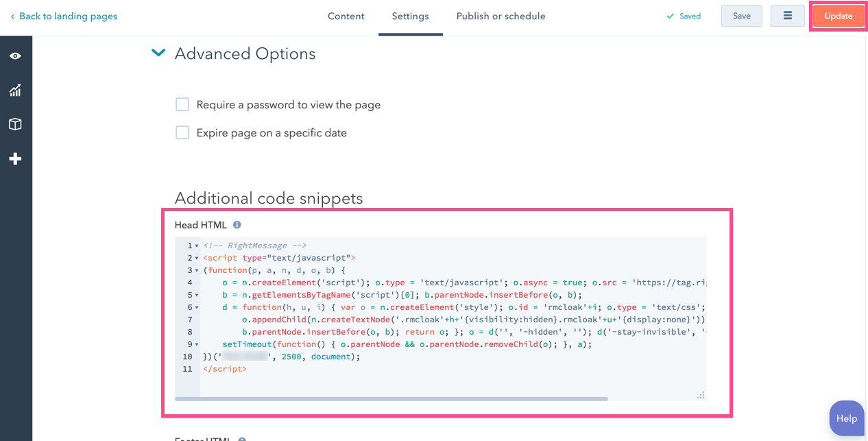The height and width of the screenshot is (441, 868).
Task: Click the plus add icon in sidebar
Action: (x=15, y=158)
